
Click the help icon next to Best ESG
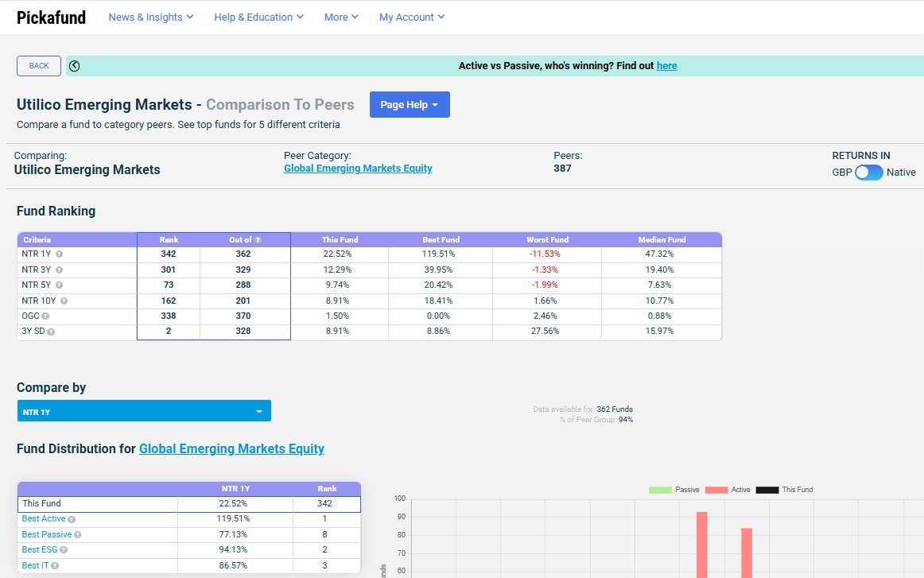64,550
